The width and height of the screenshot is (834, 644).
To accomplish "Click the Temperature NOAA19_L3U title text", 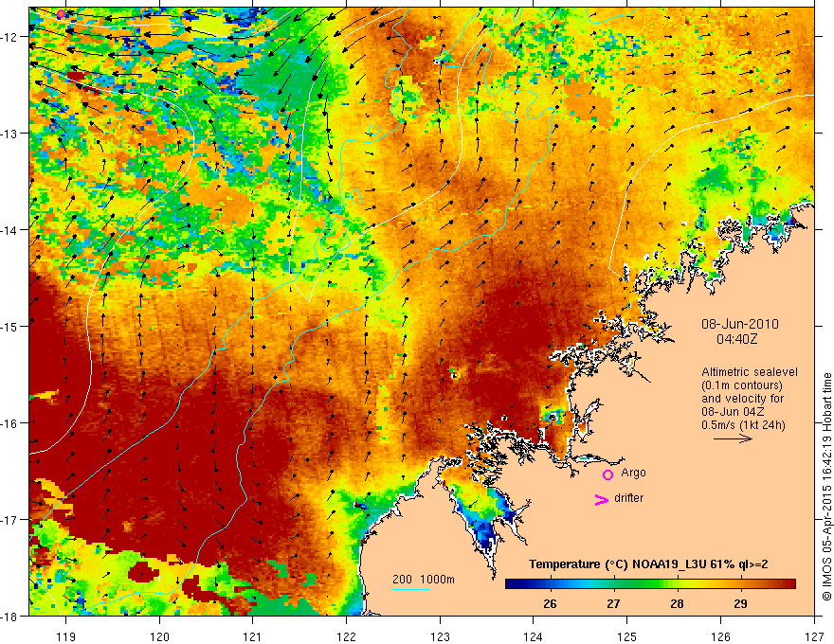I will tap(648, 564).
